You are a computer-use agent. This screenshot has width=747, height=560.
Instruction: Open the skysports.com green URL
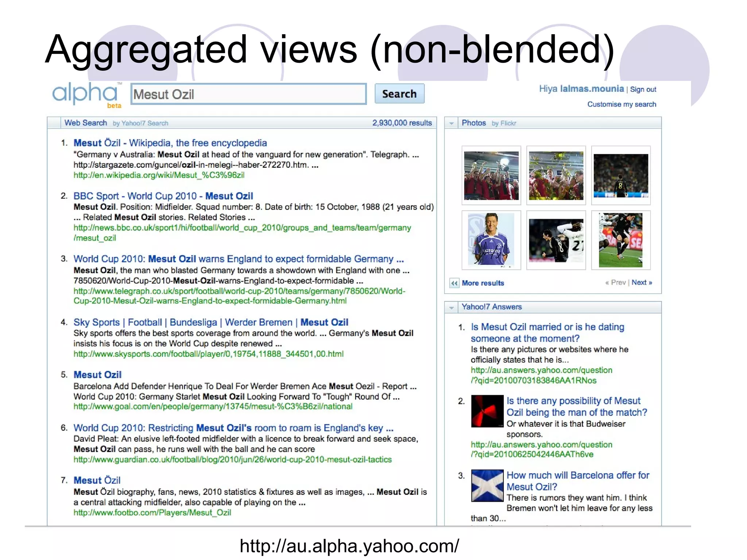tap(208, 354)
